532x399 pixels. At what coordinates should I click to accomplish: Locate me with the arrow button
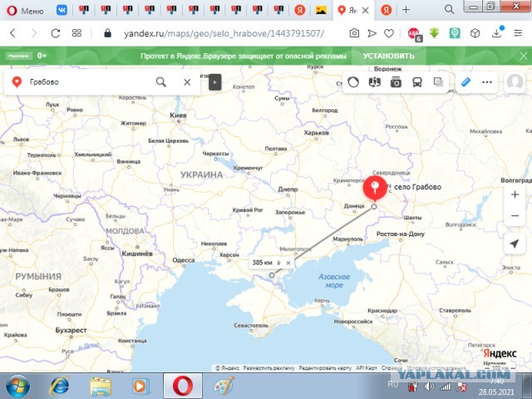(515, 244)
